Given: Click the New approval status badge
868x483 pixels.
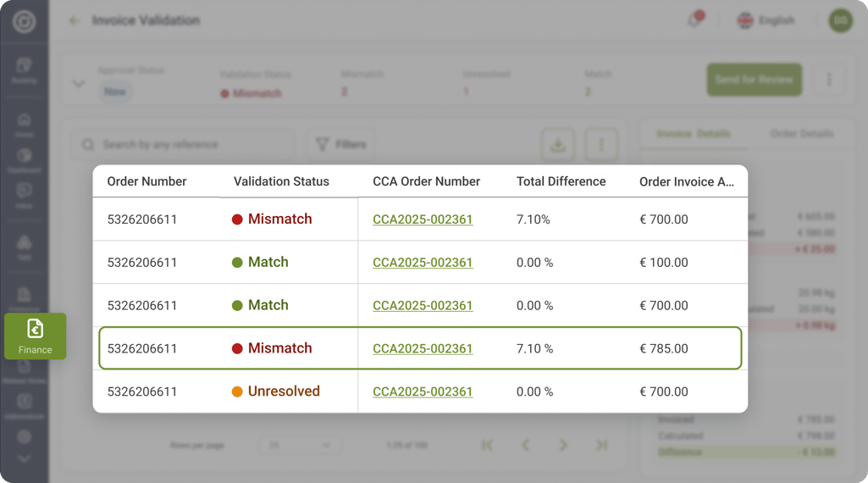Looking at the screenshot, I should point(114,92).
